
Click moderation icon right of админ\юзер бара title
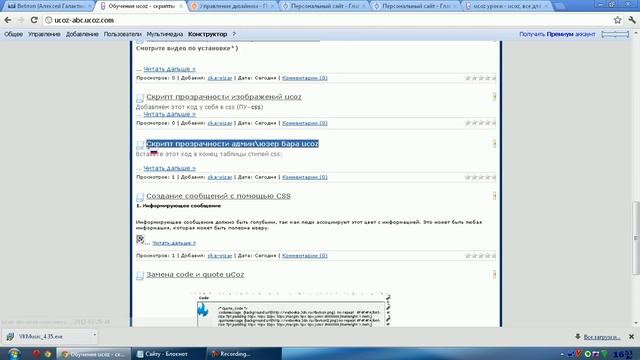(494, 143)
